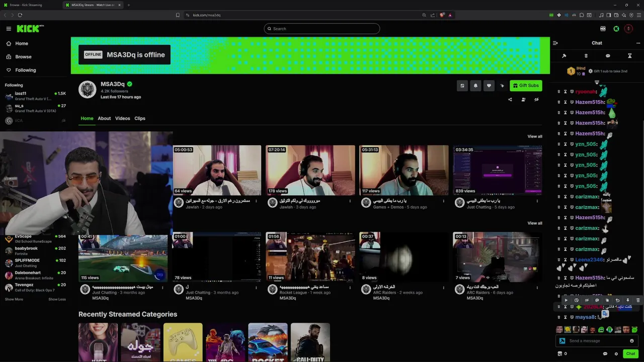Ban user Leena2346 with shield icon

pyautogui.click(x=572, y=259)
